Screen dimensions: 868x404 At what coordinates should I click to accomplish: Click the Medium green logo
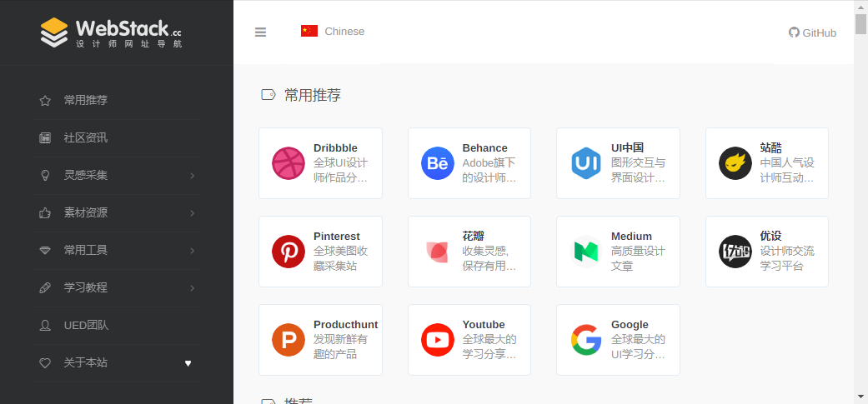coord(586,252)
